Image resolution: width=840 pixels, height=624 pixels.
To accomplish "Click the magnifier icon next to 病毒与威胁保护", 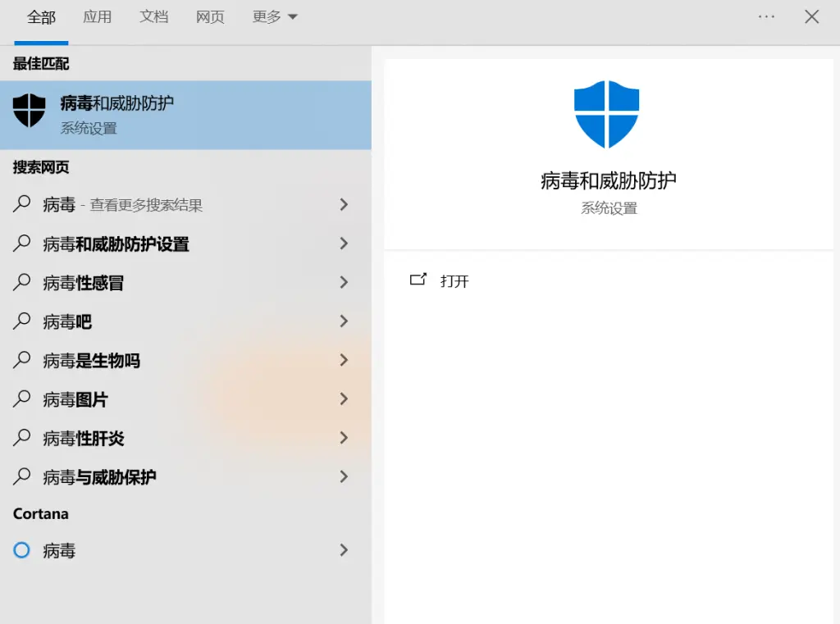I will tap(21, 476).
